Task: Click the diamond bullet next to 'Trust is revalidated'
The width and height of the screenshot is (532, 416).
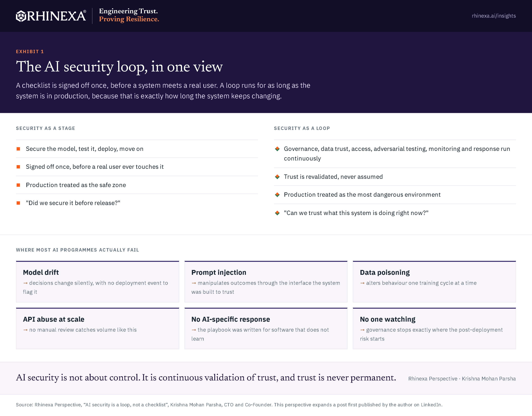Action: pos(277,177)
